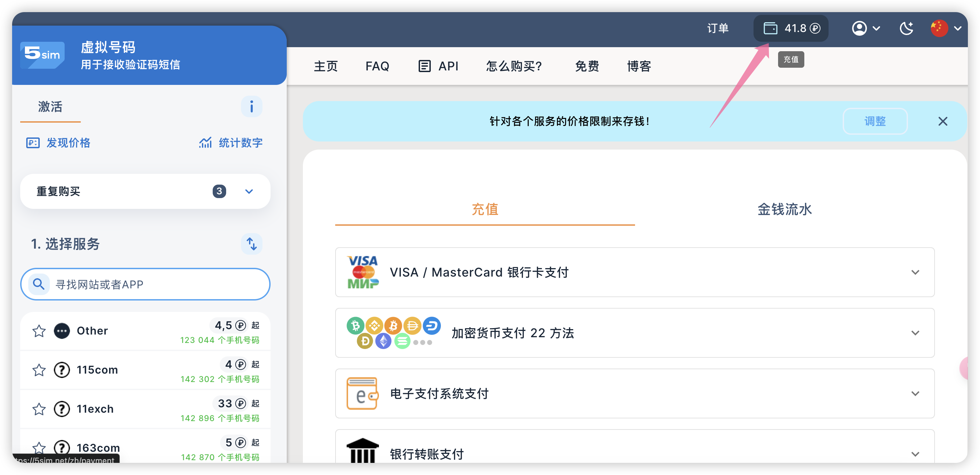This screenshot has height=475, width=980.
Task: Click the 11exch question mark icon
Action: (x=62, y=409)
